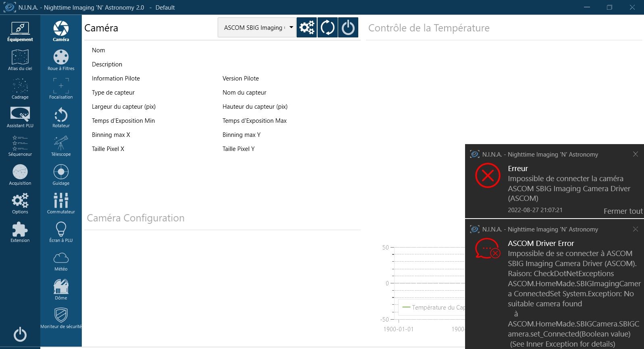Click the Temps d'Exposition Min label
Image resolution: width=644 pixels, height=349 pixels.
point(123,121)
